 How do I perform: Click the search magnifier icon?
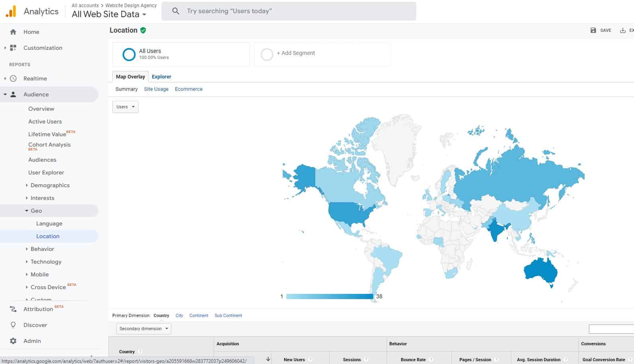(x=175, y=11)
